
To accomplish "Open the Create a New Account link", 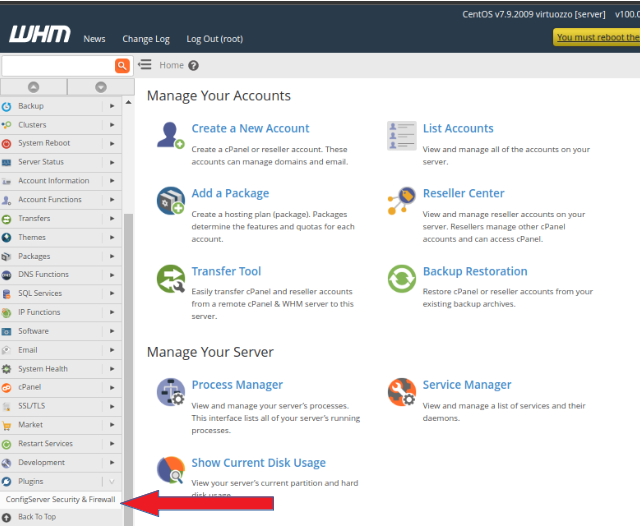I will tap(250, 129).
